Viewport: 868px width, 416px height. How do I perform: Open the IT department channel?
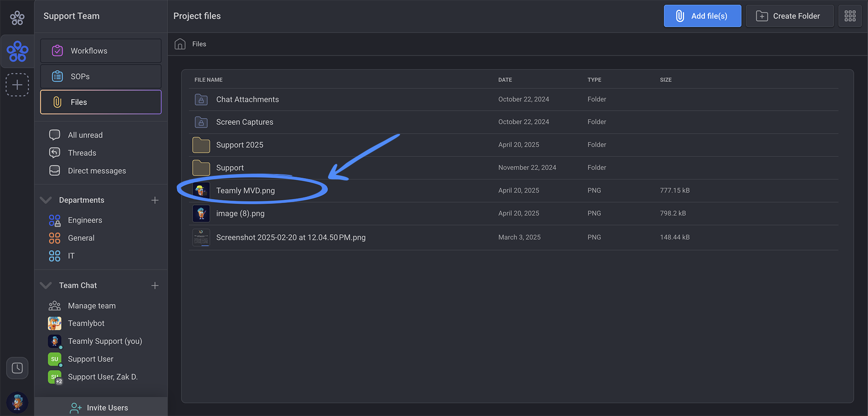click(71, 256)
